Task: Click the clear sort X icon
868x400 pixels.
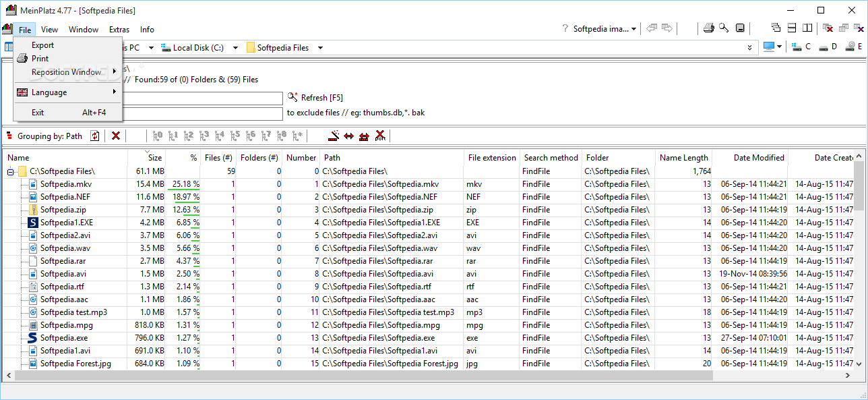Action: [380, 136]
